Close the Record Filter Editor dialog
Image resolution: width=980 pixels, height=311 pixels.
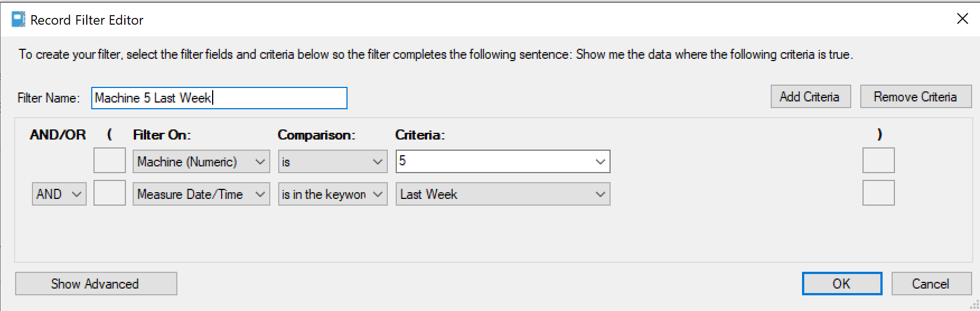click(962, 19)
